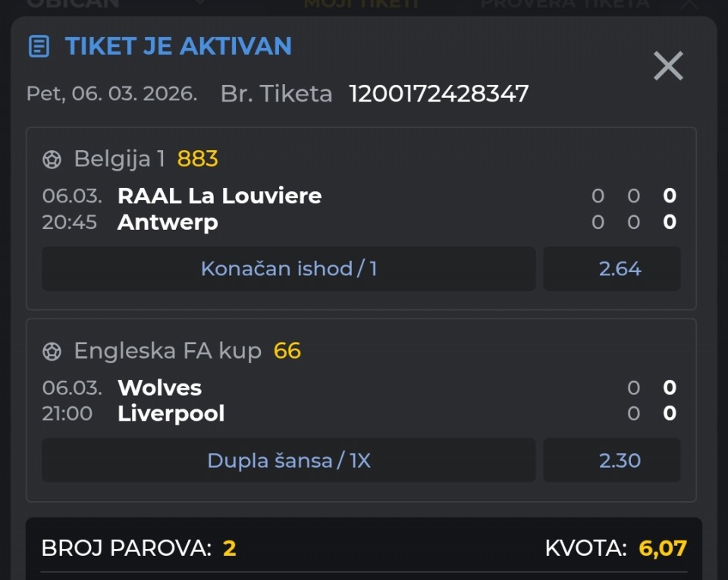The width and height of the screenshot is (728, 580).
Task: Click the BROJ PAROVA count
Action: click(229, 548)
